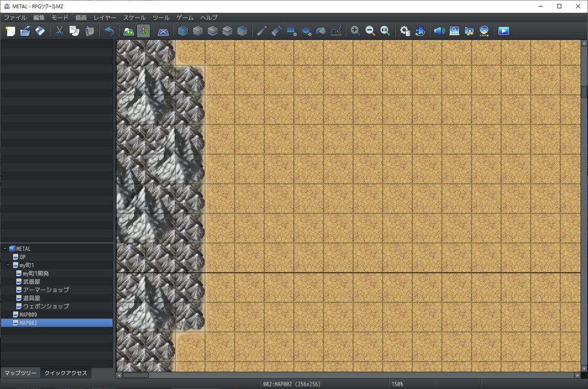Select the アーマーショップ map
This screenshot has height=389, width=588.
46,290
